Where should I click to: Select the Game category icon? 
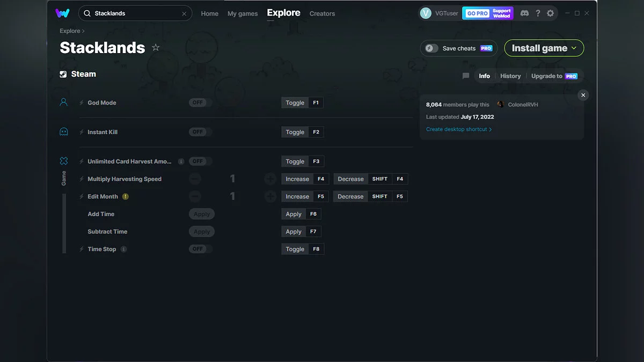click(64, 161)
